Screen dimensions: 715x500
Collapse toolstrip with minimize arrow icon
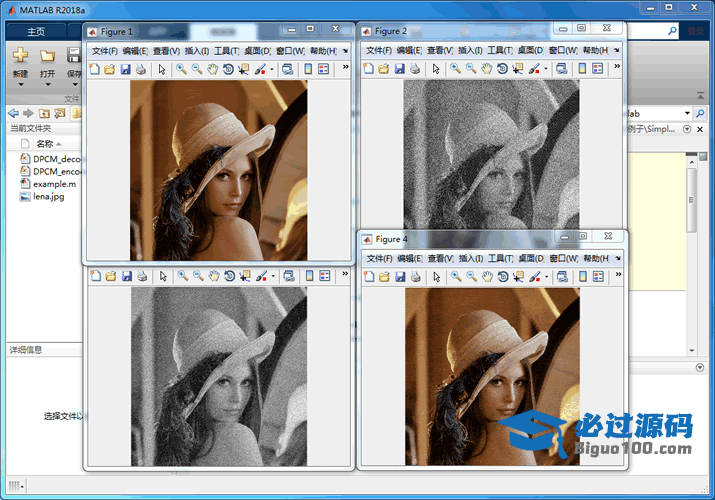point(700,96)
